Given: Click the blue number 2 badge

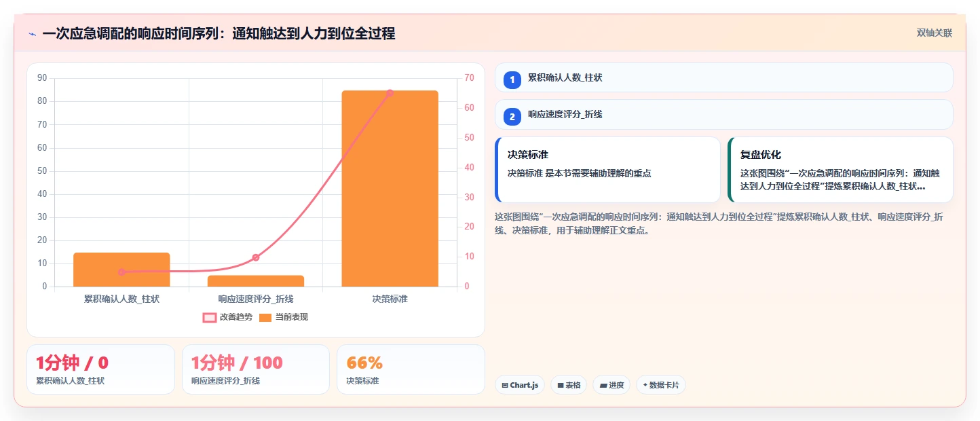Looking at the screenshot, I should (512, 117).
